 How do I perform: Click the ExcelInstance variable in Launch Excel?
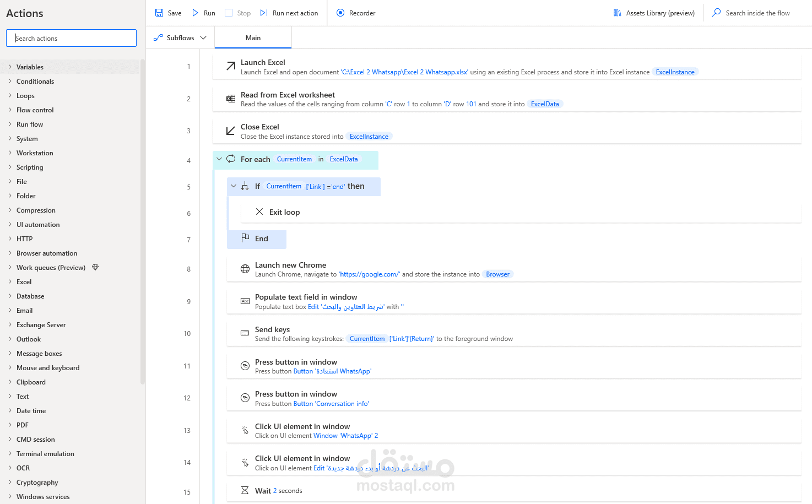click(x=675, y=72)
